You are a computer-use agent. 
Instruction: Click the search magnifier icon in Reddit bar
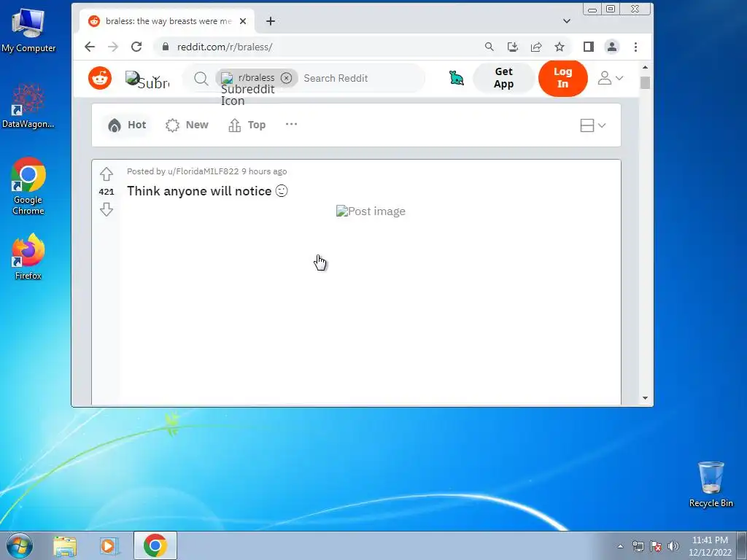(x=201, y=79)
